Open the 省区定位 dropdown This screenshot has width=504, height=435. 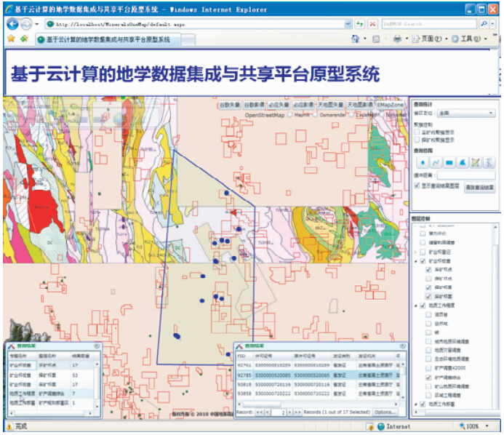pyautogui.click(x=466, y=113)
